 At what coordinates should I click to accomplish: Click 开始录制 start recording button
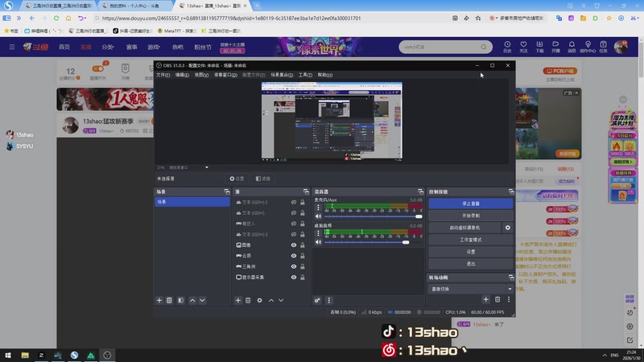[x=471, y=216]
